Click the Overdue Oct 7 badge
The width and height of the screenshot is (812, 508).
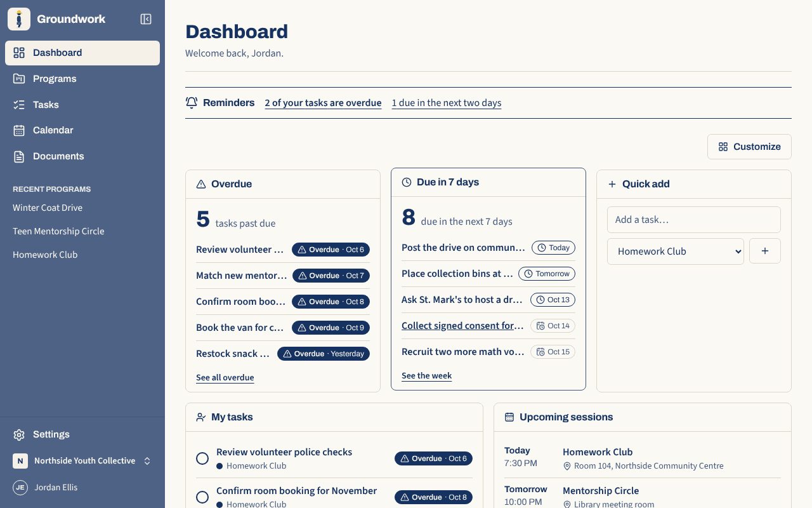coord(331,276)
